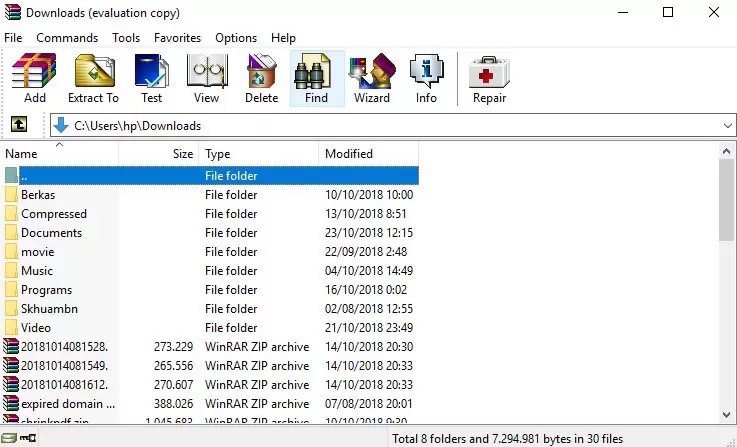Click modified date 14/10/2018 20:30
Image resolution: width=737 pixels, height=447 pixels.
click(369, 346)
